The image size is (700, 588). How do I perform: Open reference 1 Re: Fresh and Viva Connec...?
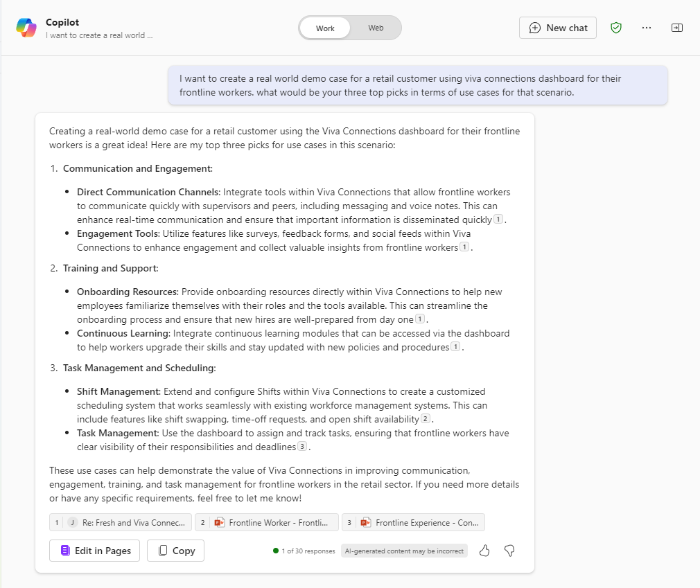pyautogui.click(x=121, y=522)
